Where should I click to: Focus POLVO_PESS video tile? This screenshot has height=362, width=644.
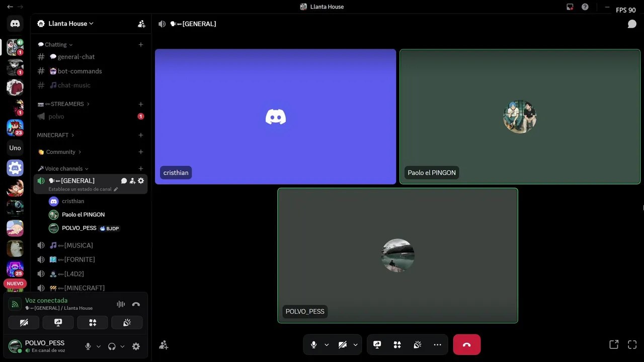tap(397, 255)
